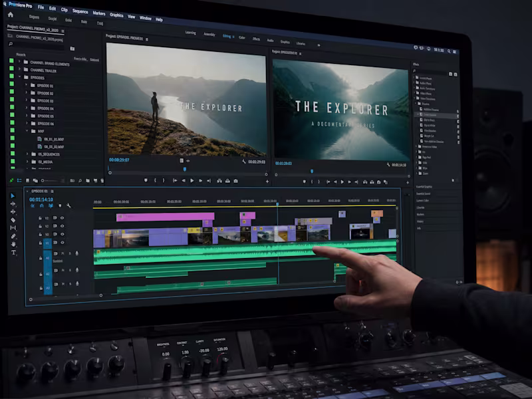Select the Hand tool
532x399 pixels.
pyautogui.click(x=13, y=244)
